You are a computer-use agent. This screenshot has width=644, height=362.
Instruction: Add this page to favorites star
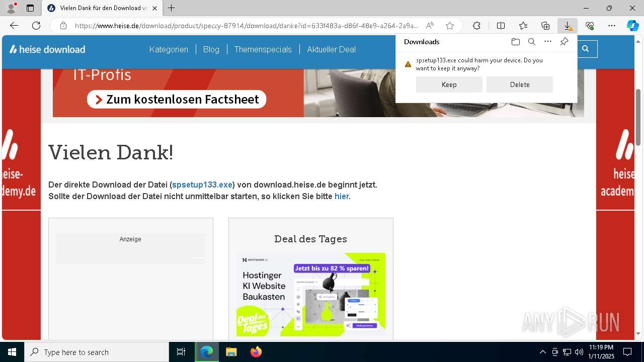tap(450, 26)
